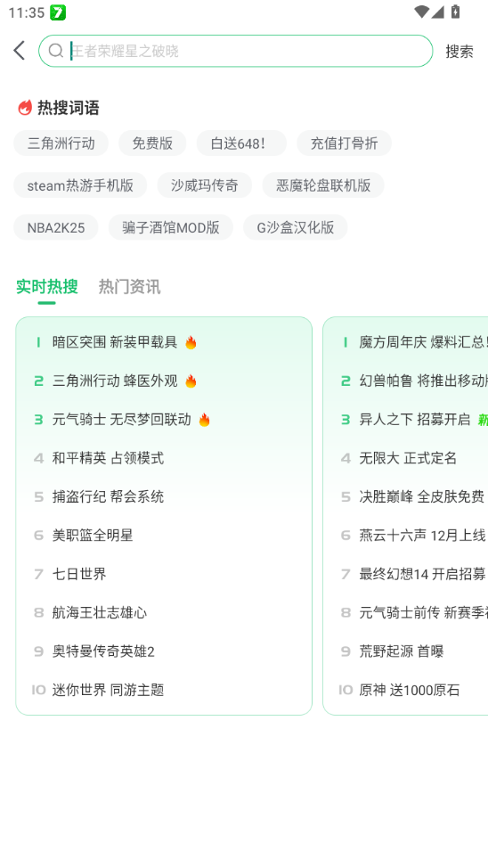Tap the 三角洲行动 hot search tag
The image size is (488, 868).
tap(61, 143)
